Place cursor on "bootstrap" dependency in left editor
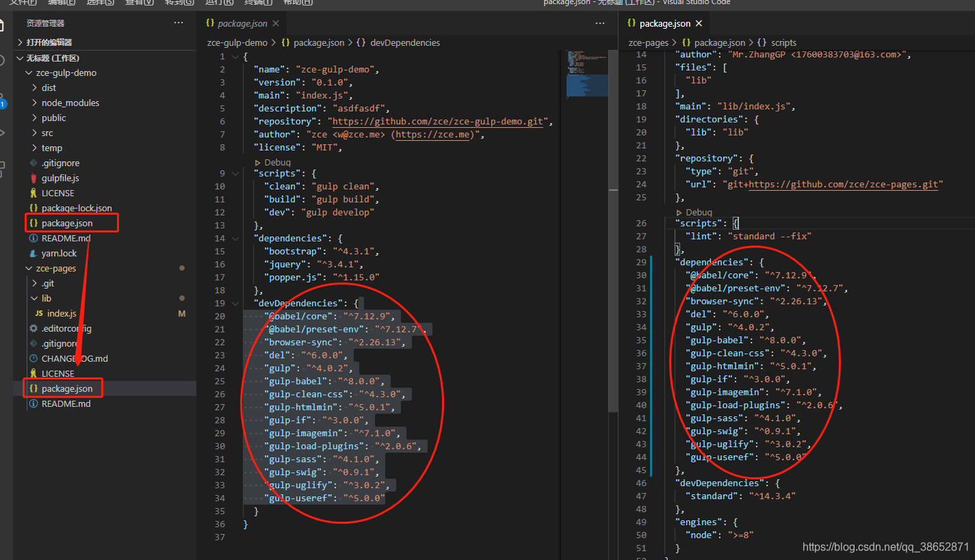 click(x=291, y=251)
